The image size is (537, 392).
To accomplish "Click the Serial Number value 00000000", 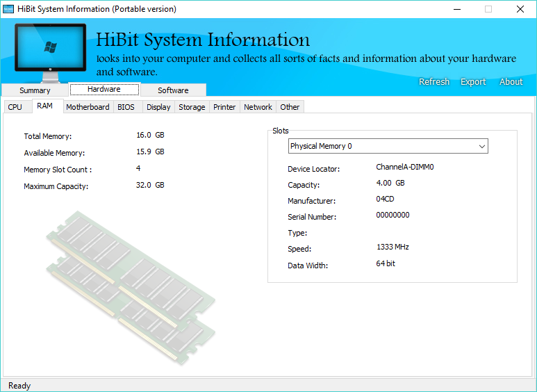I will point(393,215).
